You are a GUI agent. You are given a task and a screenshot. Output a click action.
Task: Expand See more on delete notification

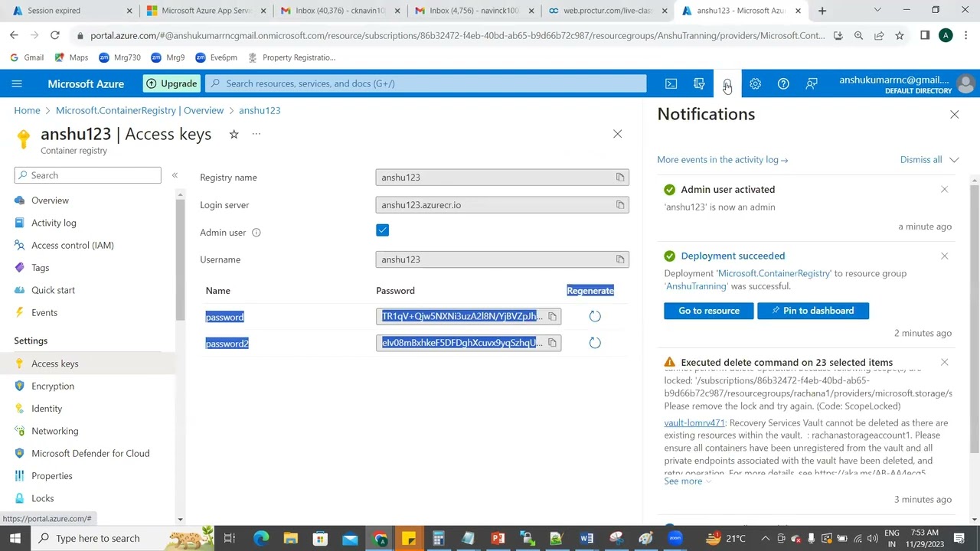[x=688, y=481]
